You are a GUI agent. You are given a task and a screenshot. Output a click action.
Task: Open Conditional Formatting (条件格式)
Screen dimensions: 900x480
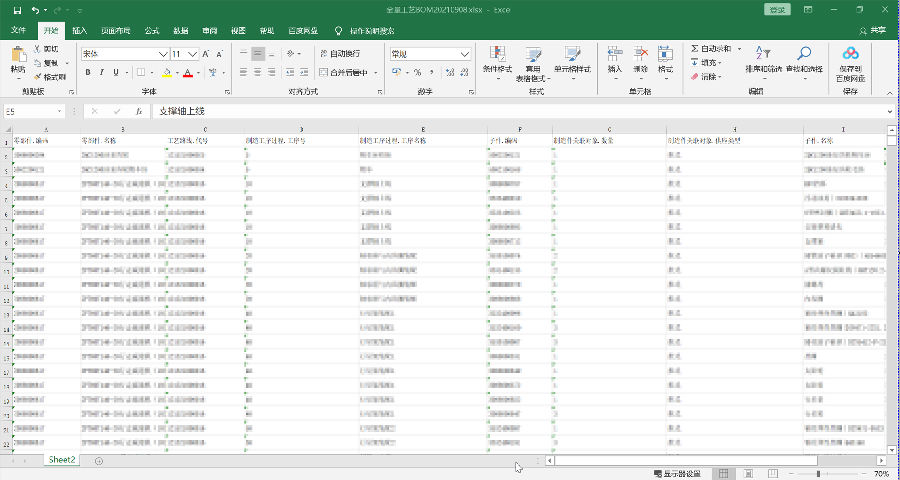(497, 56)
